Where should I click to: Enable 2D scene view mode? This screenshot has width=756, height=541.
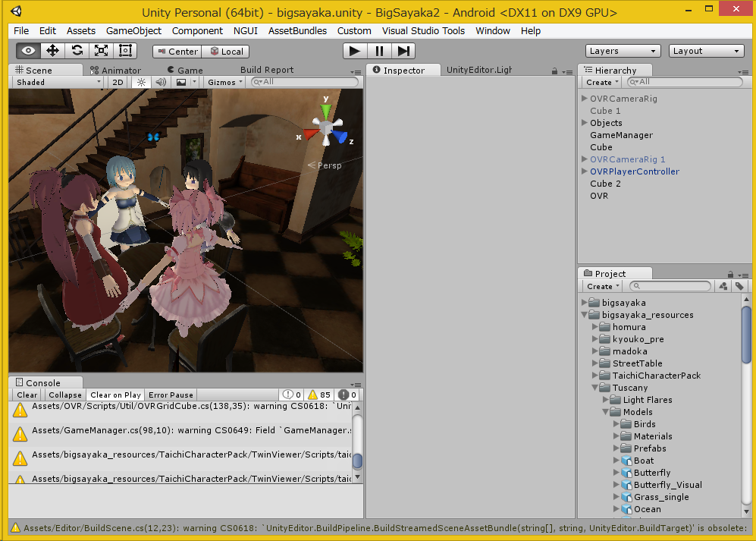click(x=118, y=82)
